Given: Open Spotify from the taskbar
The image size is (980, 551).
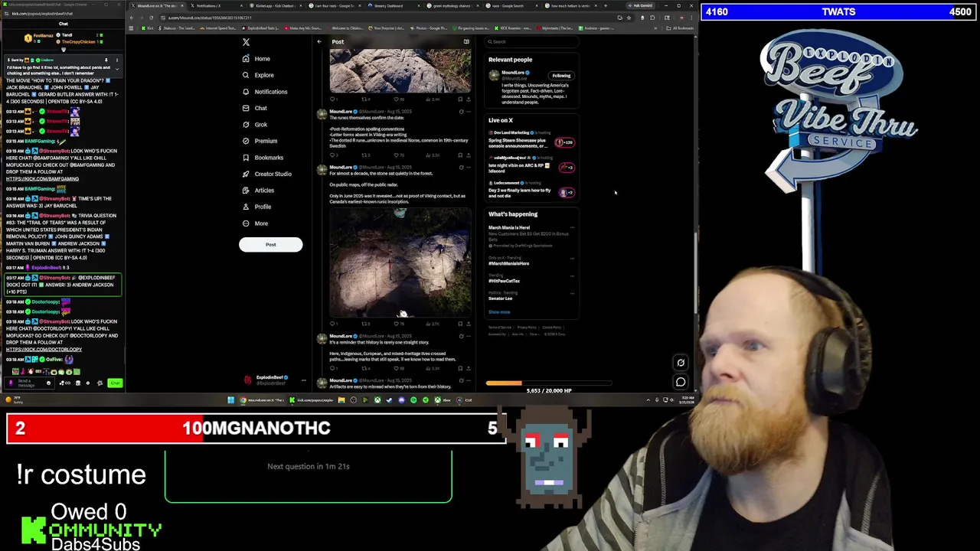Looking at the screenshot, I should (413, 399).
